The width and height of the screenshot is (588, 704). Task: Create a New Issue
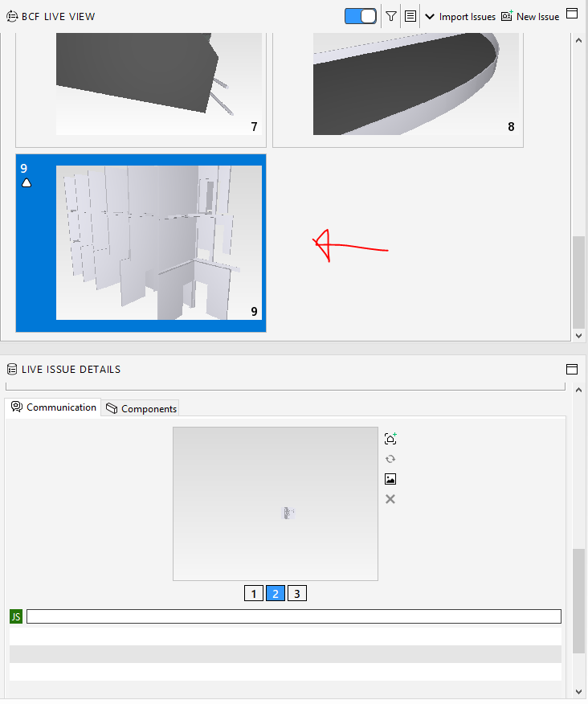tap(530, 17)
